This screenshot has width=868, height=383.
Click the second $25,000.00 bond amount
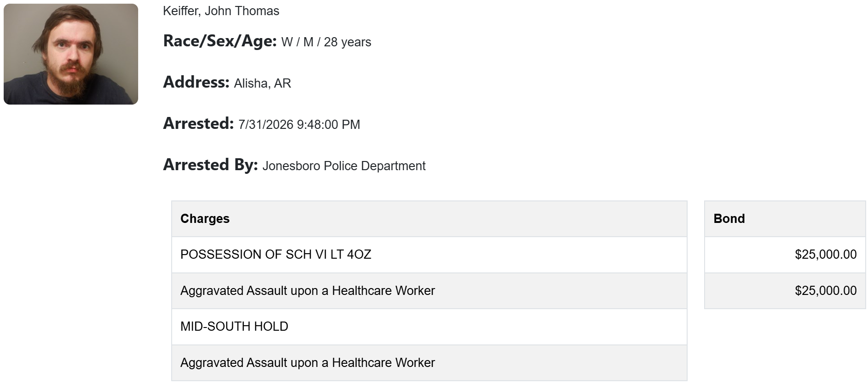pos(826,291)
